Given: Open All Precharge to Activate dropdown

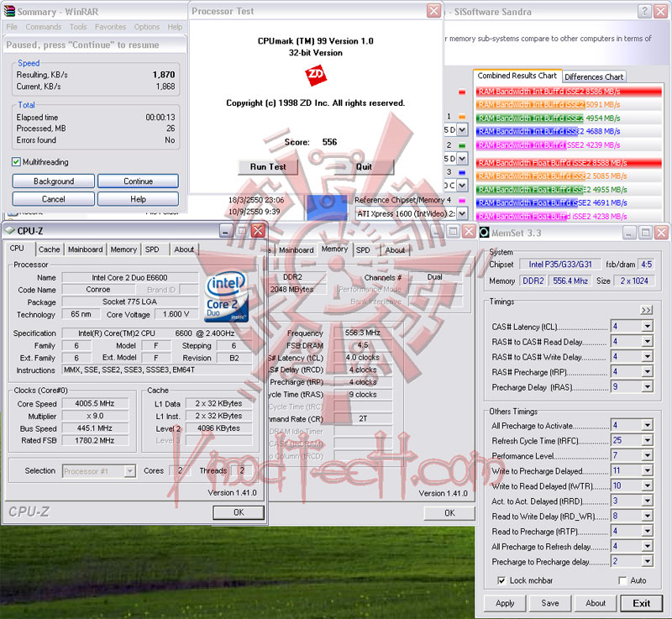Looking at the screenshot, I should point(647,425).
